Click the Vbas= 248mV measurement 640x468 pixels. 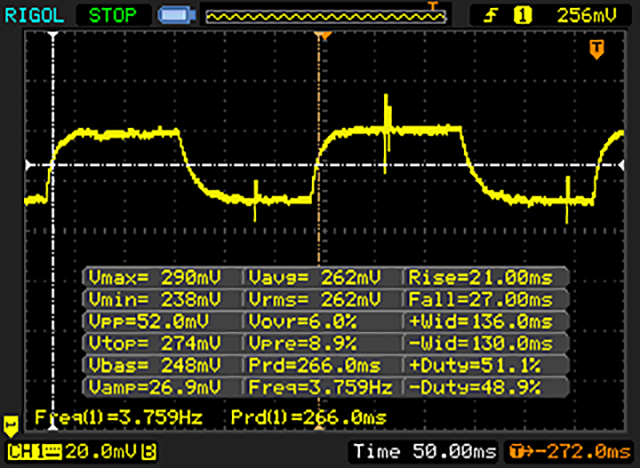tap(155, 365)
